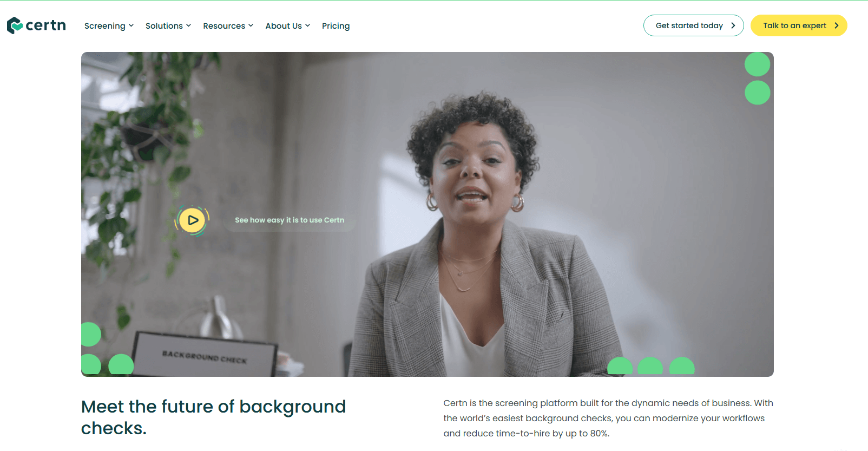Image resolution: width=868 pixels, height=451 pixels.
Task: Open the About Us menu item
Action: (284, 26)
